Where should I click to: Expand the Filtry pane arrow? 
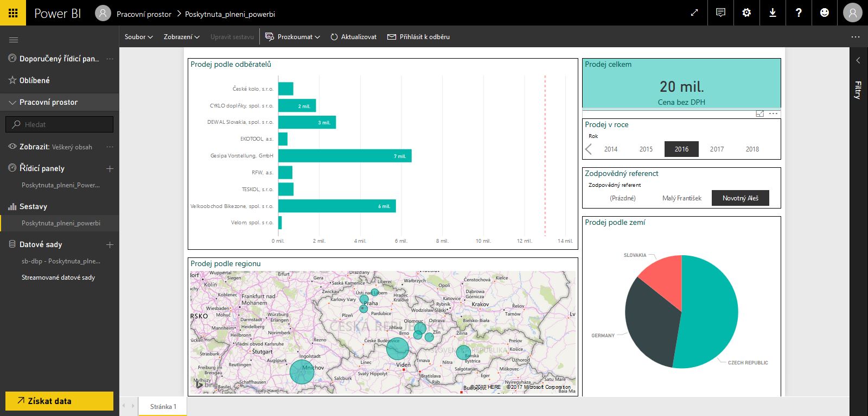[858, 60]
